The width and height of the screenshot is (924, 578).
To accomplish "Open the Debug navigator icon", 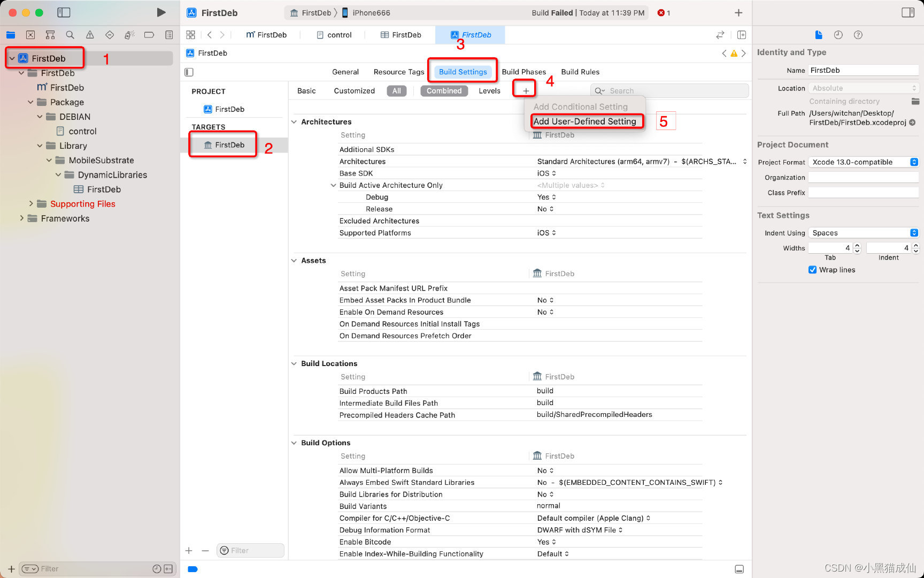I will [x=129, y=35].
